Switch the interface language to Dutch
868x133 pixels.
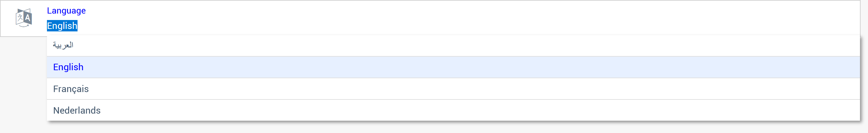coord(453,110)
